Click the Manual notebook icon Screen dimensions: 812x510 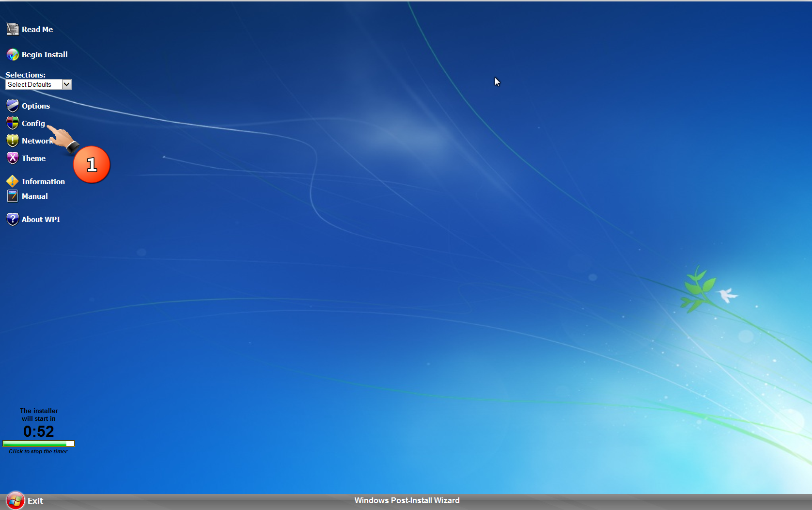click(13, 196)
